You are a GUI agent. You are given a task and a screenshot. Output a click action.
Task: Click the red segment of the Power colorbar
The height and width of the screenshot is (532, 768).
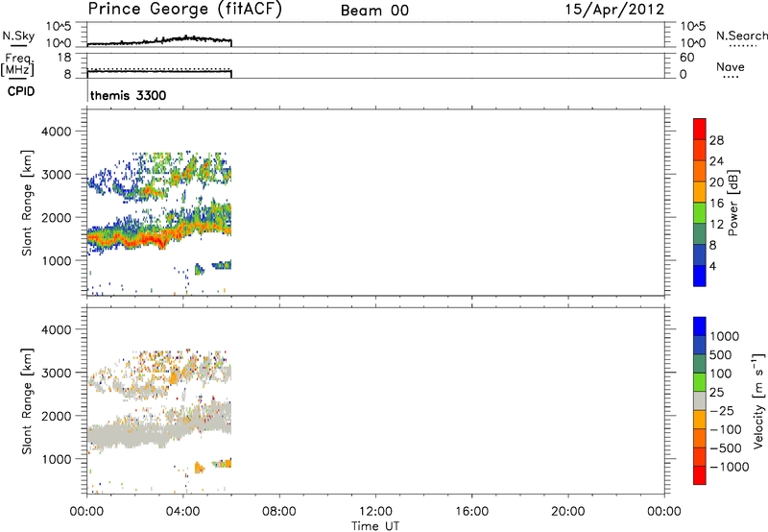click(x=700, y=129)
